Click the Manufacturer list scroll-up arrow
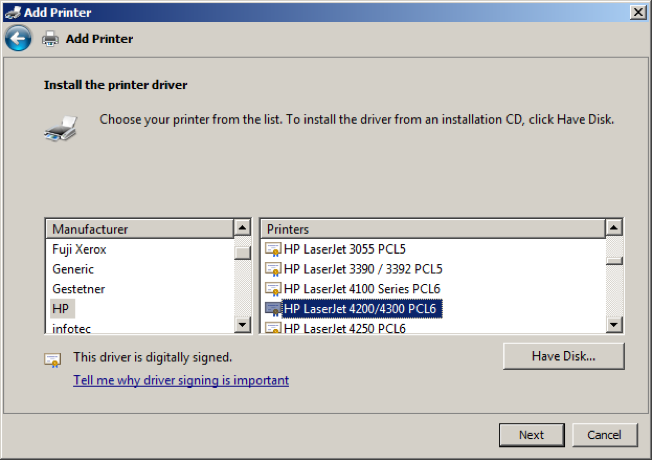652x460 pixels. 242,228
